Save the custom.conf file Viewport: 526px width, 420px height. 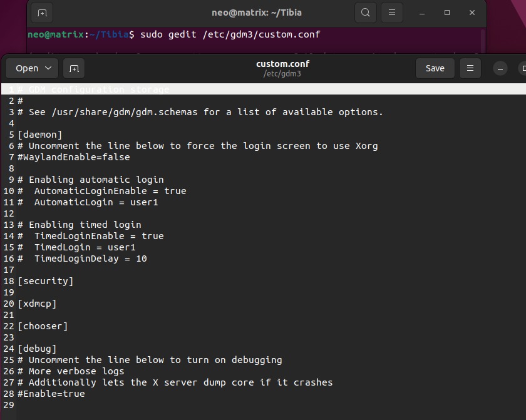pos(435,68)
